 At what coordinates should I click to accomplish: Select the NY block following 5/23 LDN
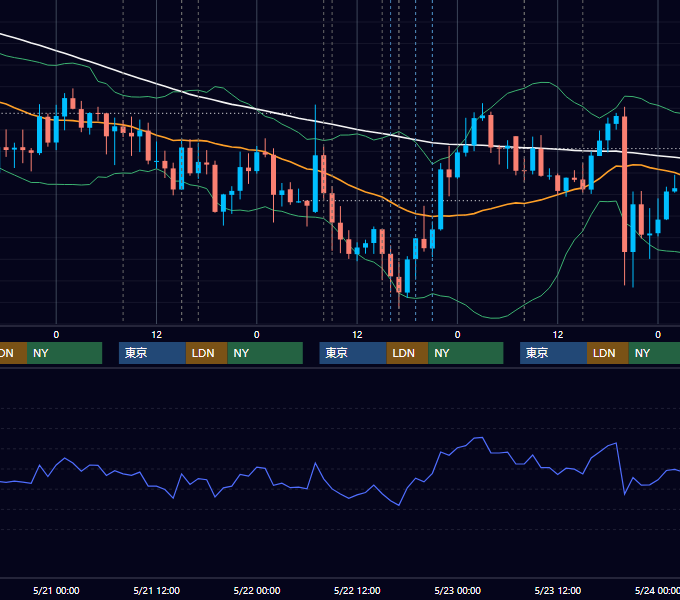click(x=654, y=353)
